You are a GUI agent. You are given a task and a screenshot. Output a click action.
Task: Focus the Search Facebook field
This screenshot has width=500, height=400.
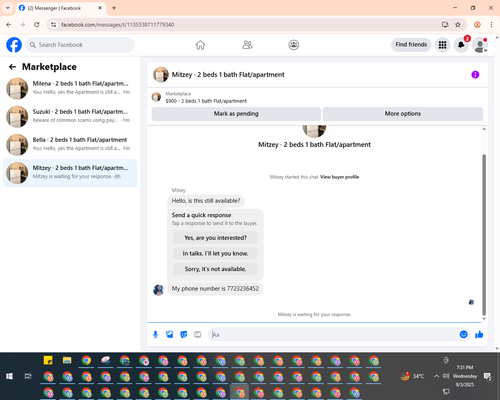tap(80, 45)
